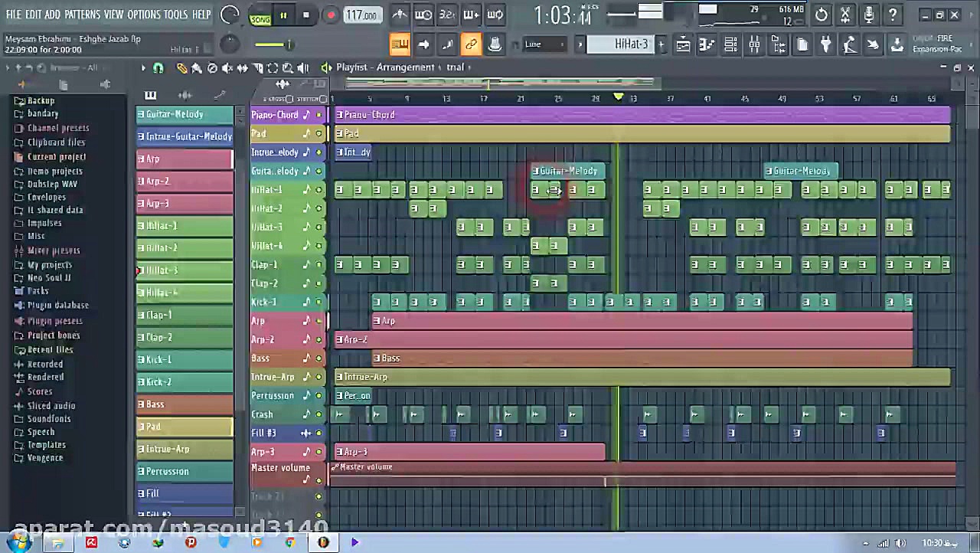The width and height of the screenshot is (980, 553).
Task: Open the Piano roll icon
Action: point(707,45)
